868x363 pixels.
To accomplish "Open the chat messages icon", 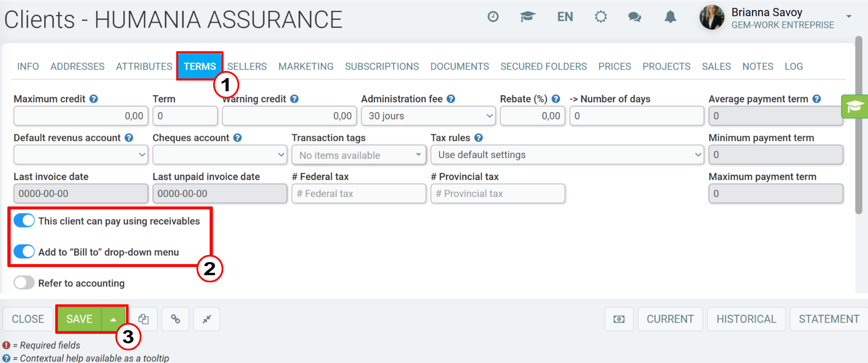I will point(635,17).
